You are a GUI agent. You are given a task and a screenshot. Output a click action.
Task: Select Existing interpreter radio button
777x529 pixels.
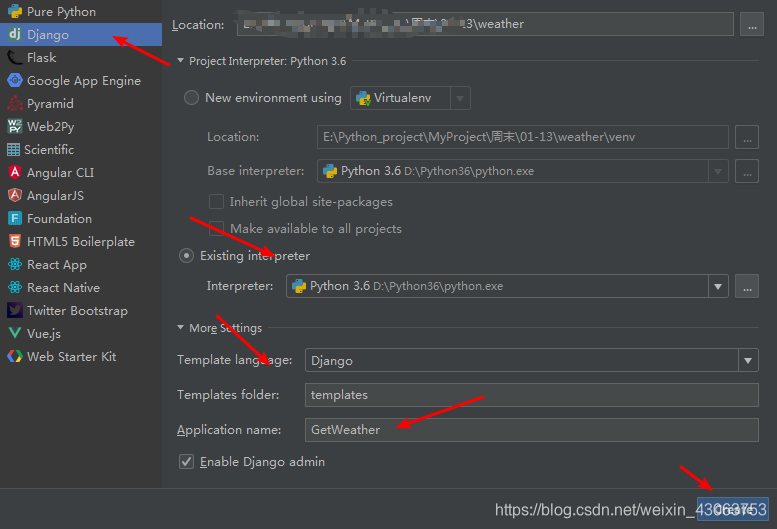(186, 256)
